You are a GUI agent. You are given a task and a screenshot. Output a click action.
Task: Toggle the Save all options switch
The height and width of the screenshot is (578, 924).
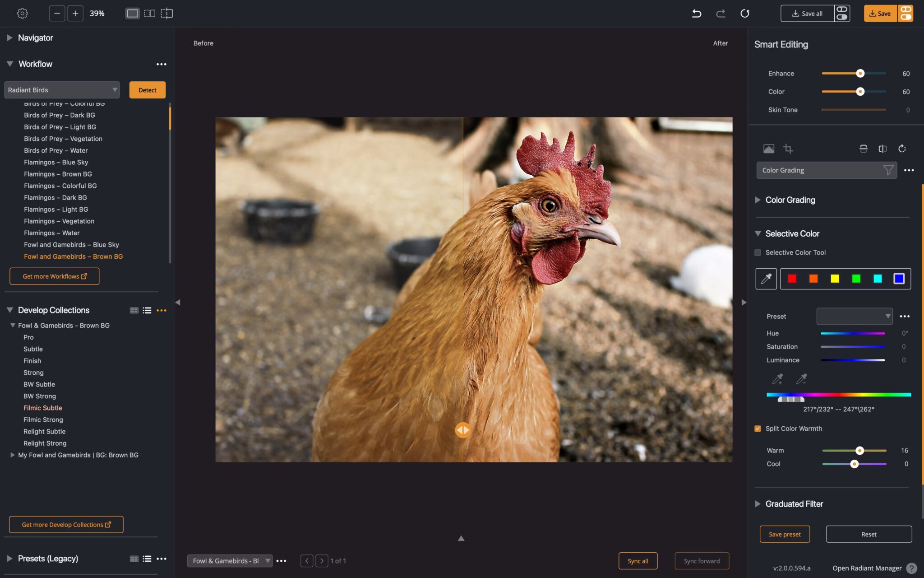(x=842, y=14)
